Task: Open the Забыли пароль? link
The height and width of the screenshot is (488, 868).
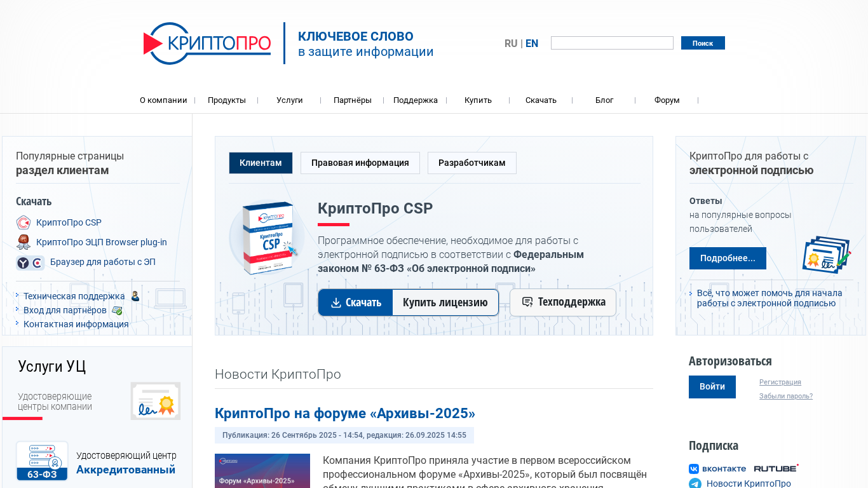Action: (x=786, y=396)
